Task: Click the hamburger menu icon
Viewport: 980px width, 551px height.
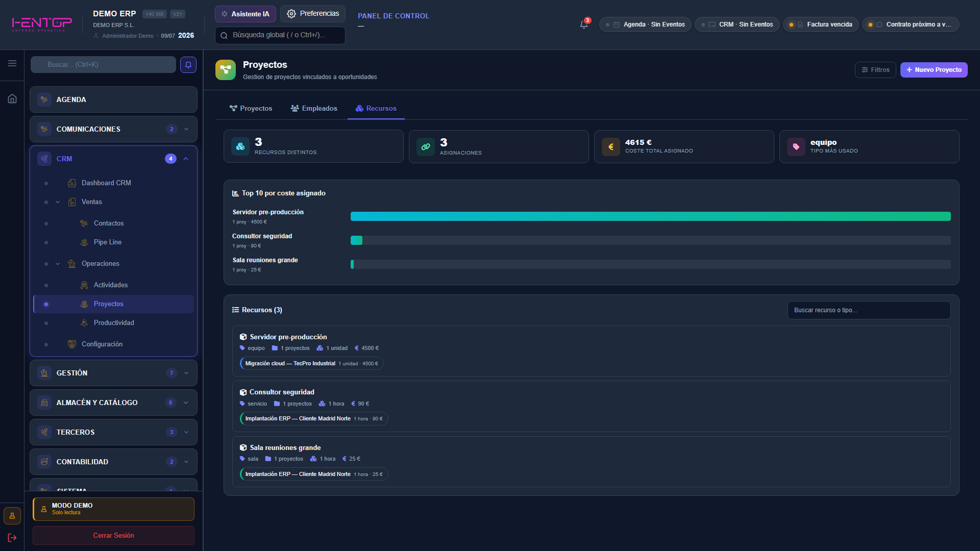Action: [12, 63]
